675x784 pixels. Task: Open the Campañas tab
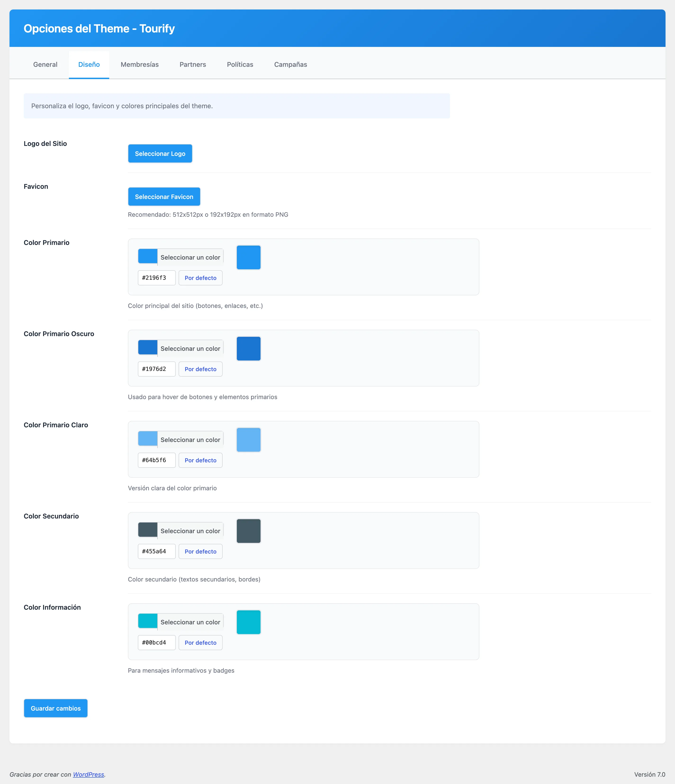[291, 64]
